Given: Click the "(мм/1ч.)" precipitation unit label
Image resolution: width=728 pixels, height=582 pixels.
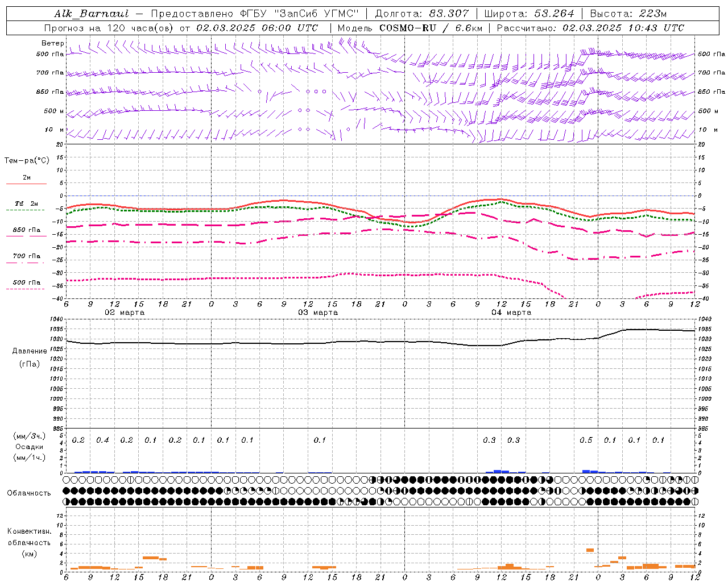Looking at the screenshot, I should 30,458.
